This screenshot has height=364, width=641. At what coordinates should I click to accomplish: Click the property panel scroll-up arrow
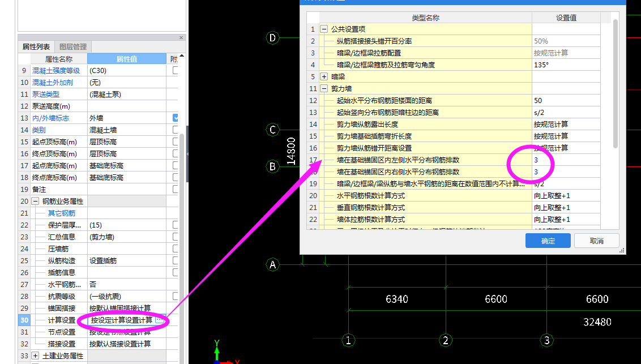[x=182, y=55]
